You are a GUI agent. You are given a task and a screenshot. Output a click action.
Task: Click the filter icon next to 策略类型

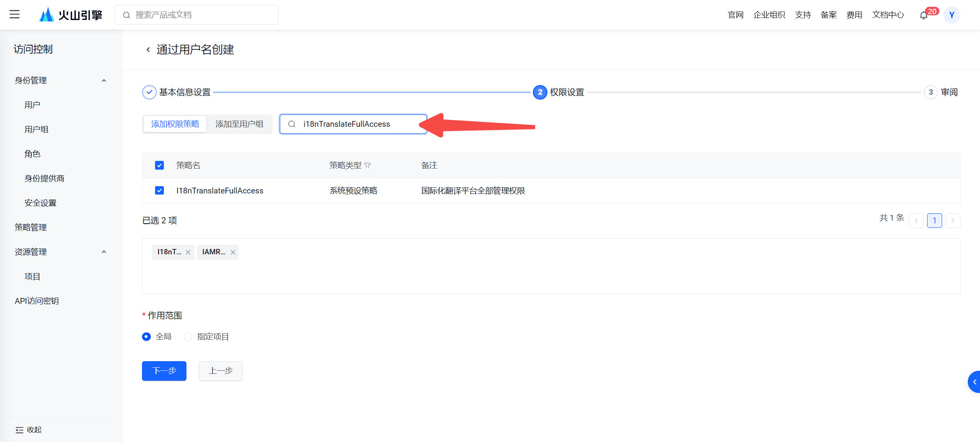tap(368, 165)
